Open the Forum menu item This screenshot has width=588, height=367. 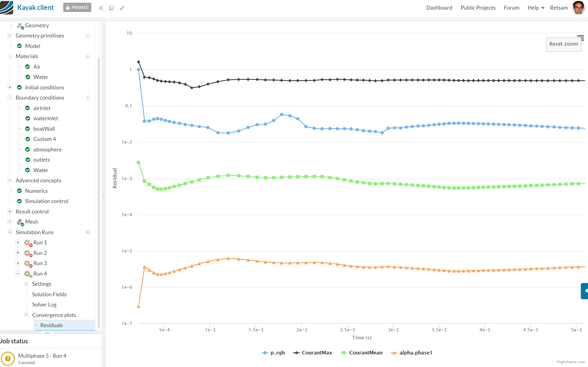[511, 8]
